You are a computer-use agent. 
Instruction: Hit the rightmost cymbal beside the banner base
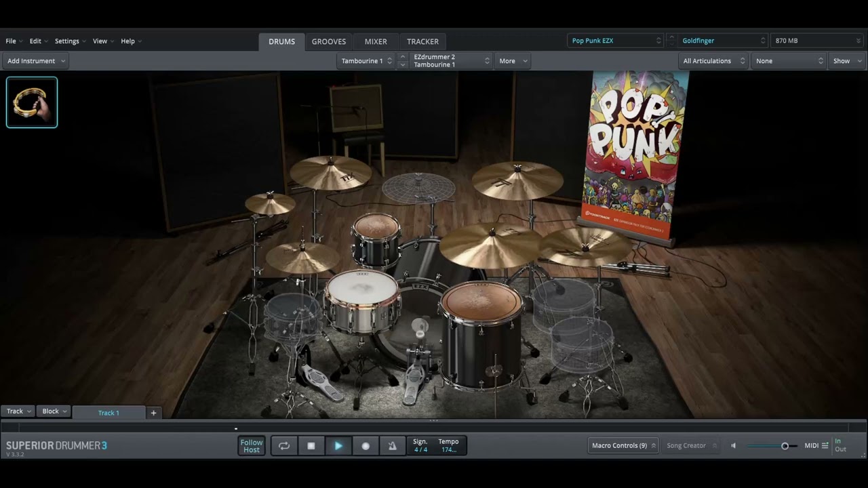point(585,245)
